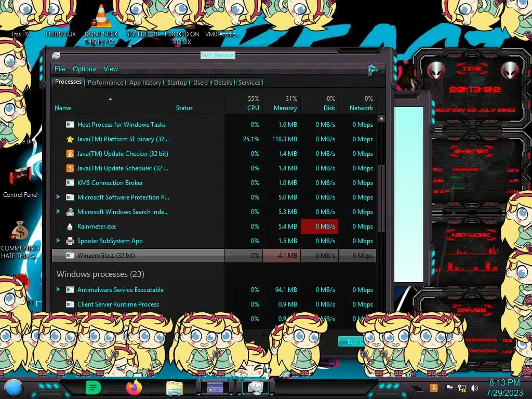
Task: Click the WinaeroGlass process icon
Action: pyautogui.click(x=70, y=256)
